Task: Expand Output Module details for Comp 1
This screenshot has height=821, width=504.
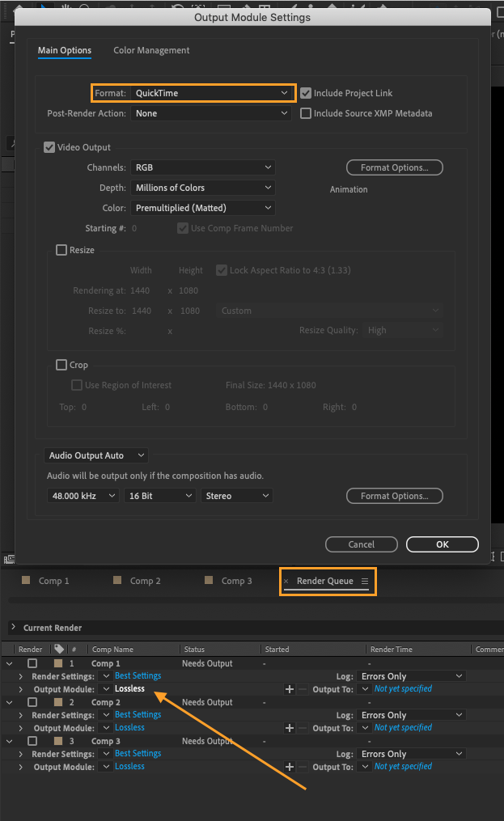Action: pos(21,689)
